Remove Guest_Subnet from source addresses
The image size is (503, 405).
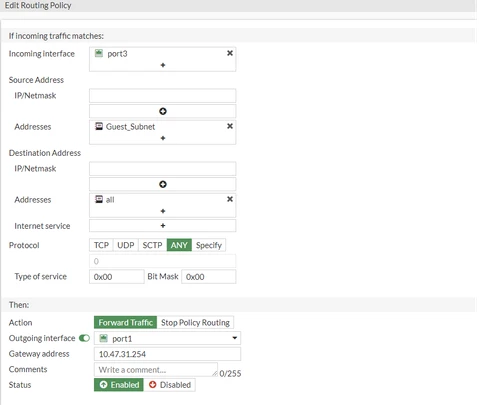coord(230,126)
